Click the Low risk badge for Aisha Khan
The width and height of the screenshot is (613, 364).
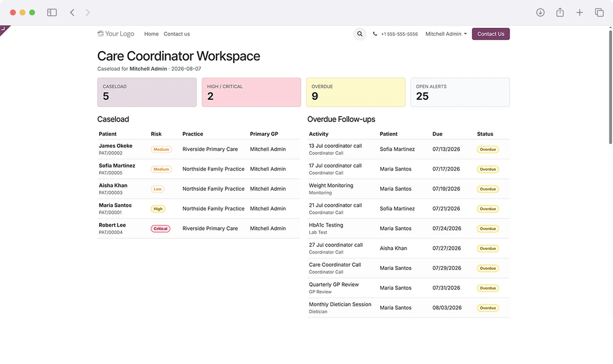(x=158, y=189)
